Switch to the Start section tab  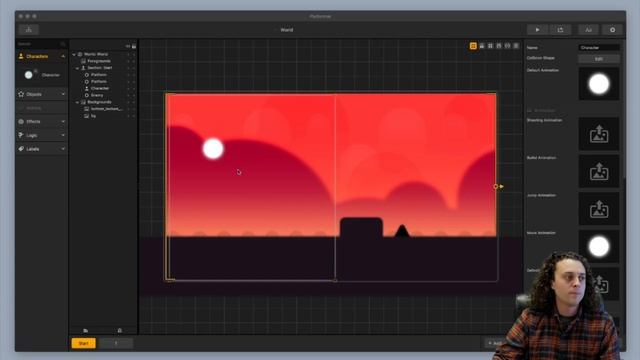coord(84,343)
